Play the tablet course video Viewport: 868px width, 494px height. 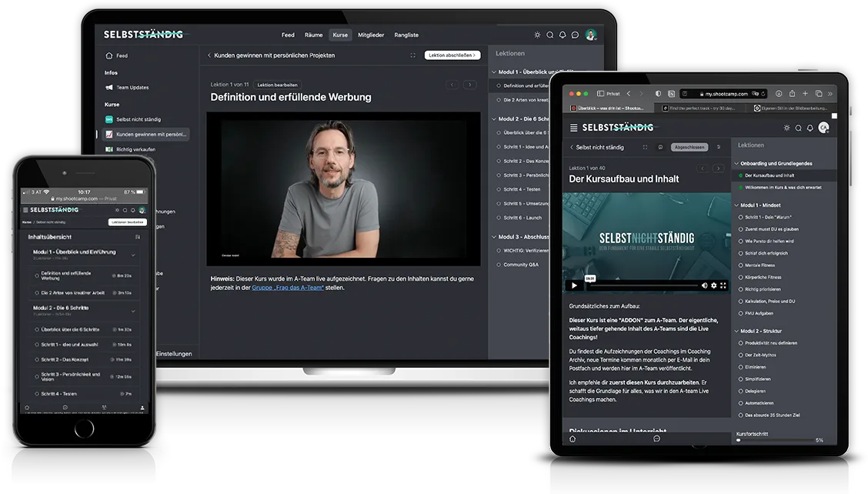[574, 285]
